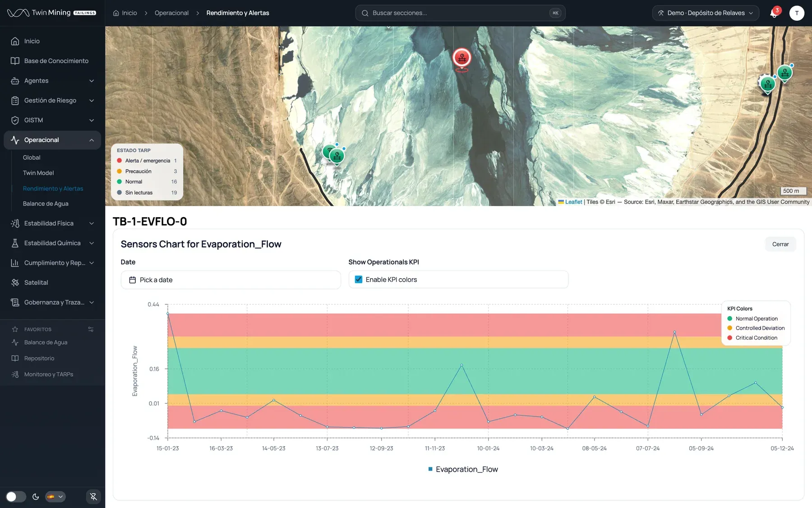Click the Twin Mining logo
812x508 pixels.
[51, 13]
